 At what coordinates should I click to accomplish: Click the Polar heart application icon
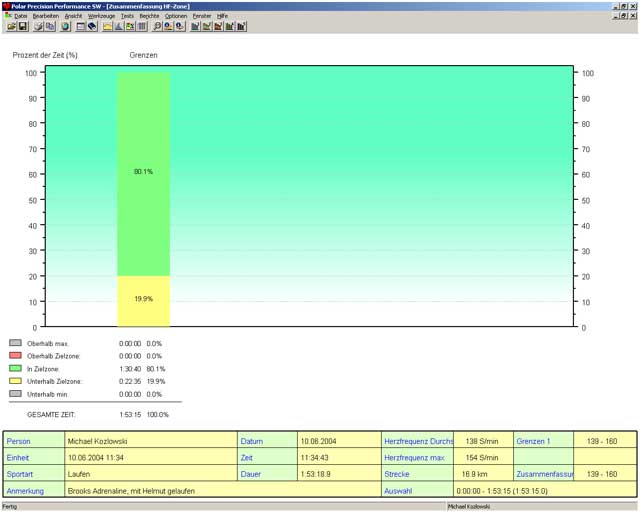[6, 6]
